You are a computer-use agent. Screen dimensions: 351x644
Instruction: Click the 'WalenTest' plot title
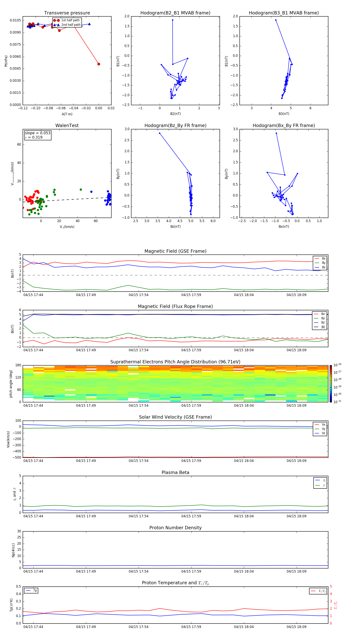pos(67,125)
